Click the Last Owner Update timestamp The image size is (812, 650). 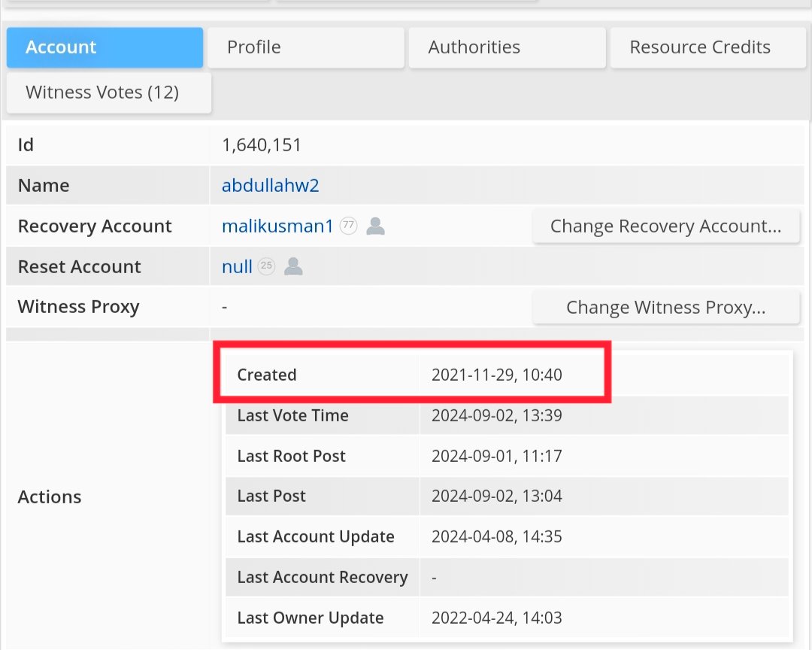(496, 618)
